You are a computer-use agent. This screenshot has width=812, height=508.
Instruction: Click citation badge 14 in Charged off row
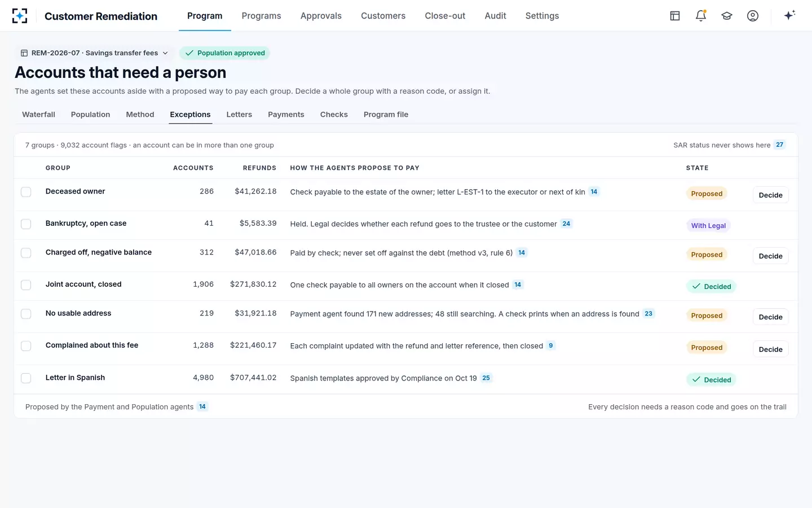522,253
